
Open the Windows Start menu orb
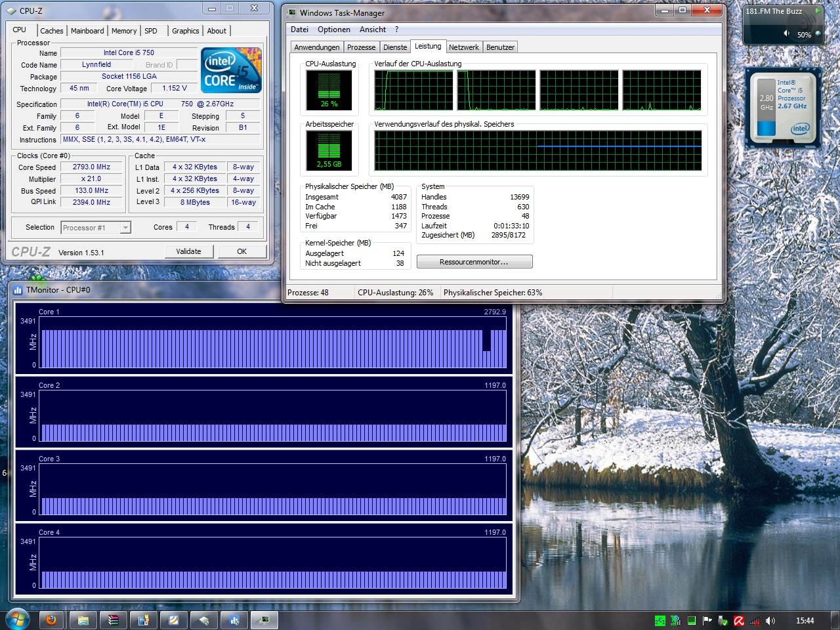[x=17, y=619]
